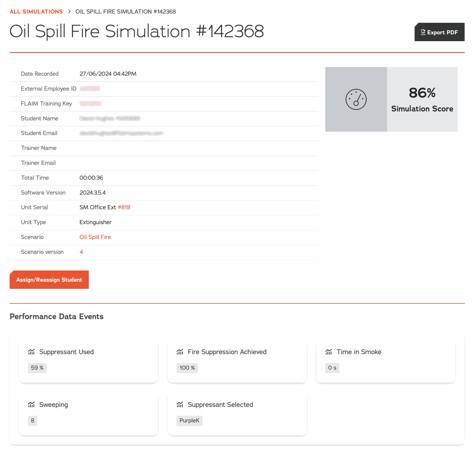Click the 59 % suppressant used badge
The image size is (476, 450).
coord(37,368)
